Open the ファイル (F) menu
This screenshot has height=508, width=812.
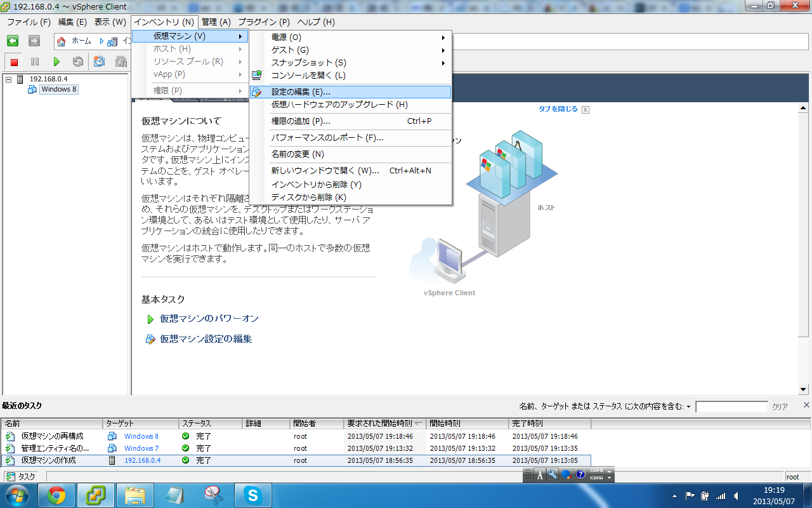(x=29, y=22)
